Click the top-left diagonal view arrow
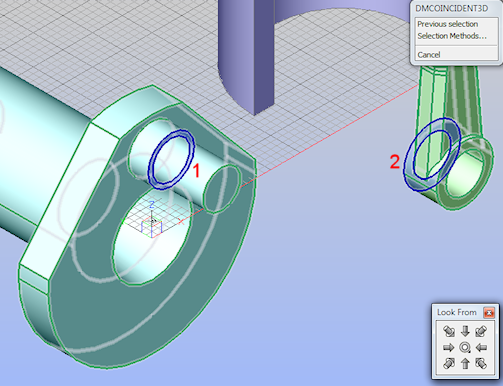Screen dimensions: 503x386 tap(449, 331)
